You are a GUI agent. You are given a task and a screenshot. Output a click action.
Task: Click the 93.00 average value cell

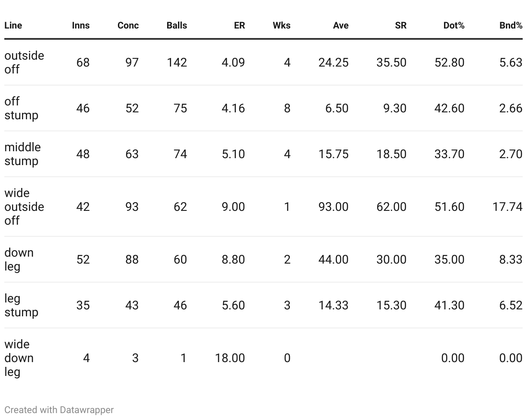coord(333,207)
